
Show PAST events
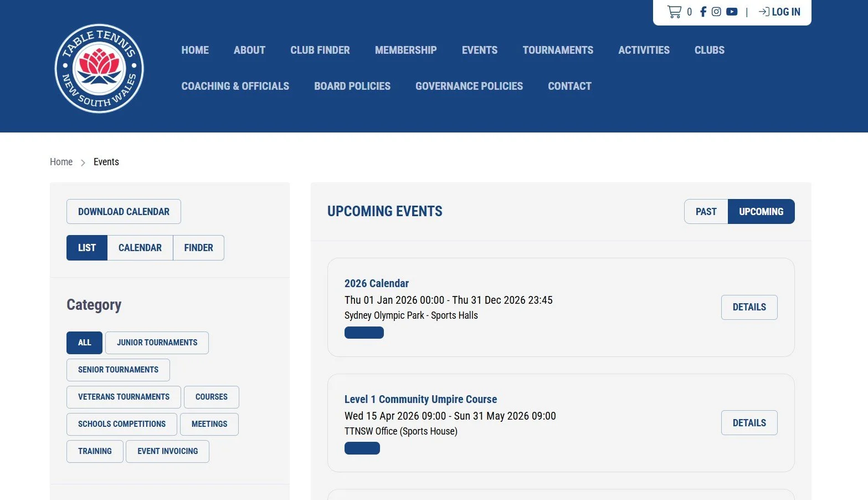coord(706,212)
